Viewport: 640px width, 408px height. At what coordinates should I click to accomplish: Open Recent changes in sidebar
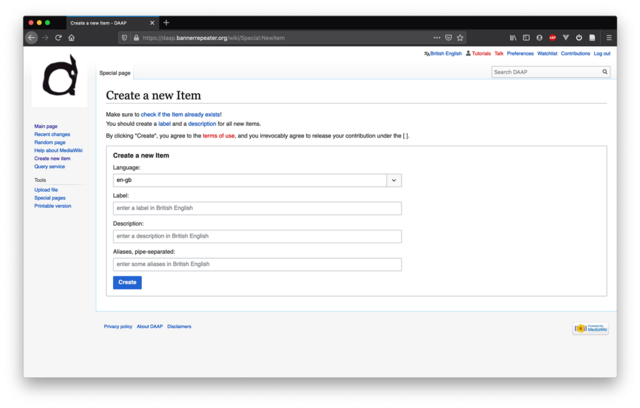click(52, 134)
